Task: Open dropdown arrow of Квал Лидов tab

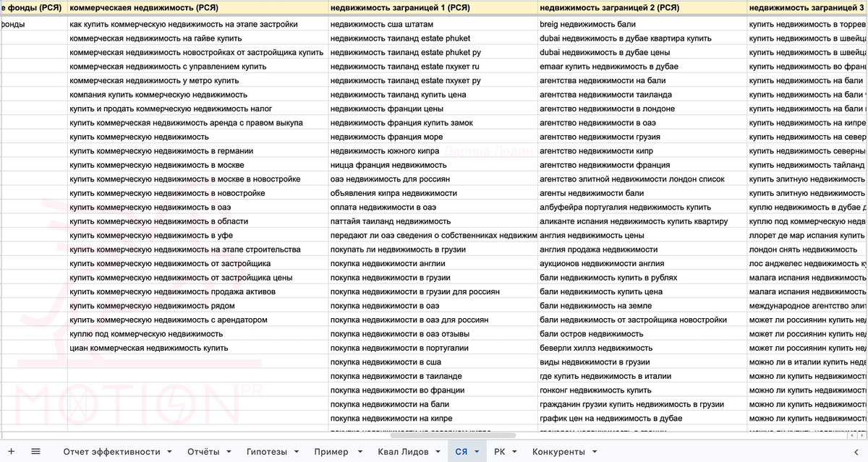Action: click(x=437, y=452)
